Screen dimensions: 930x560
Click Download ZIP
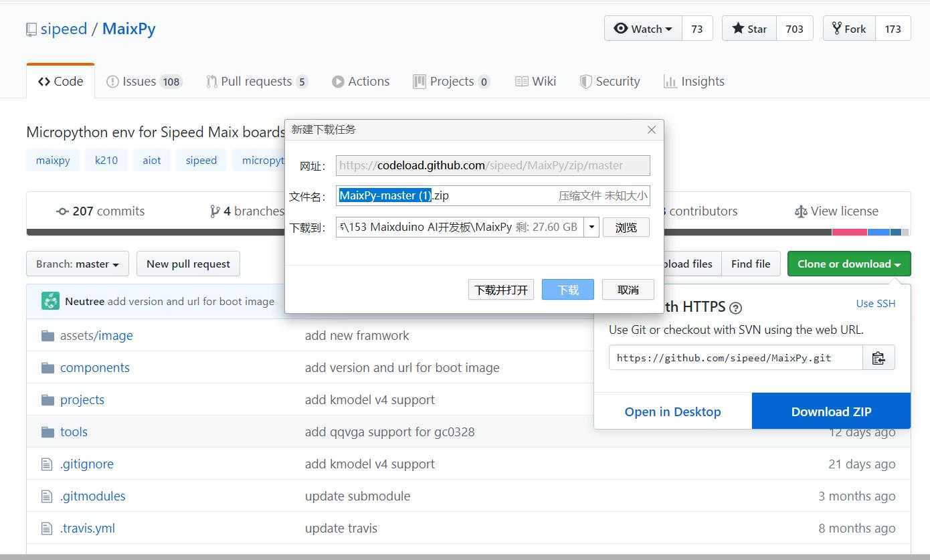click(x=831, y=411)
